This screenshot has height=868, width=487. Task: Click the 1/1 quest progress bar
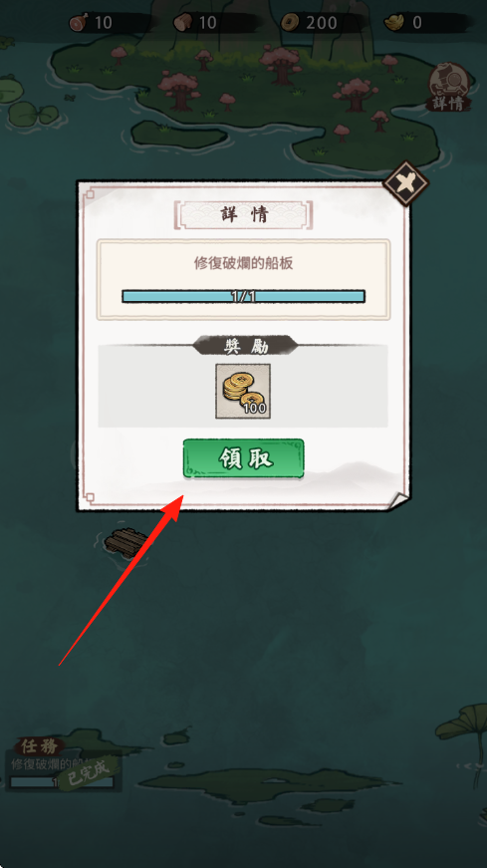pyautogui.click(x=243, y=296)
